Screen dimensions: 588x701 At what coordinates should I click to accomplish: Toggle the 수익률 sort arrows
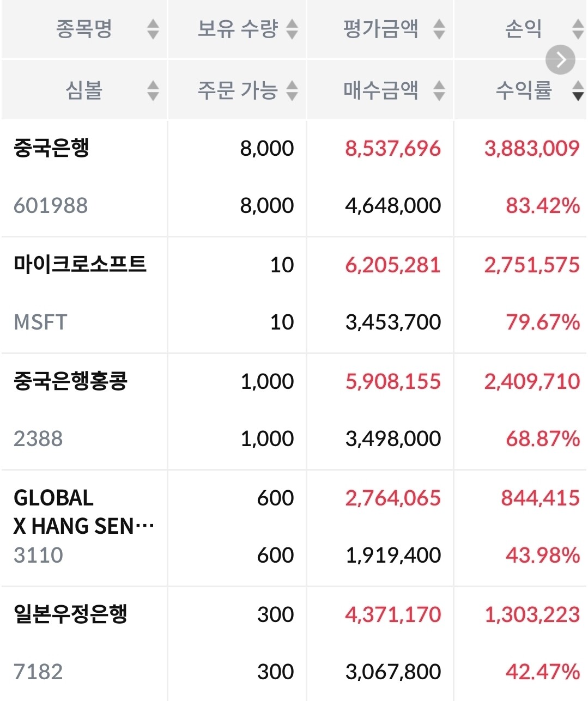[578, 90]
